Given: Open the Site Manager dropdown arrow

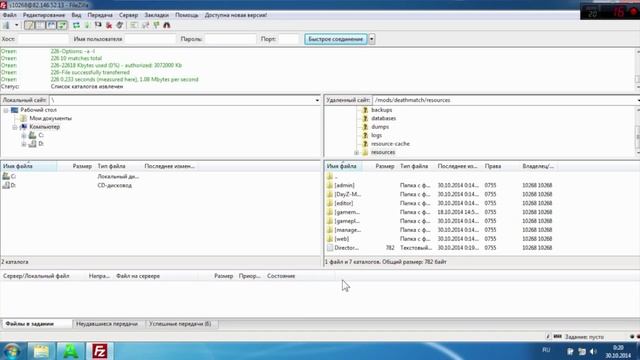Looking at the screenshot, I should [16, 25].
